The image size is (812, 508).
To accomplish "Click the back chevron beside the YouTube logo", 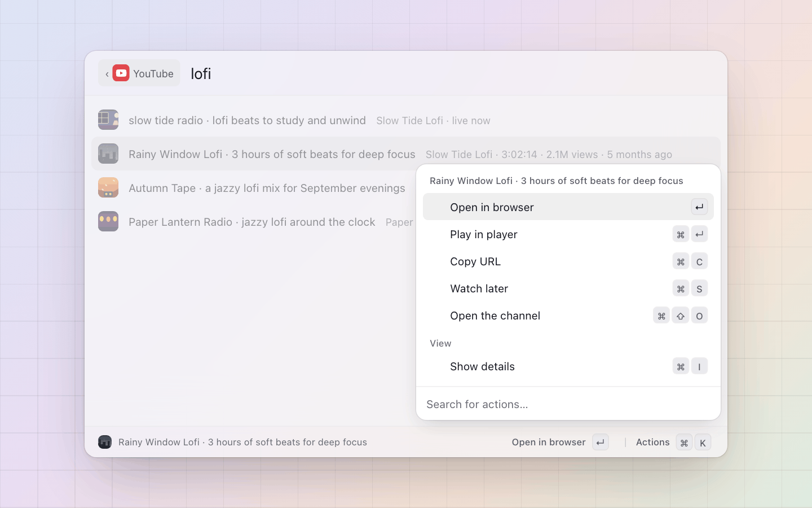I will [107, 74].
